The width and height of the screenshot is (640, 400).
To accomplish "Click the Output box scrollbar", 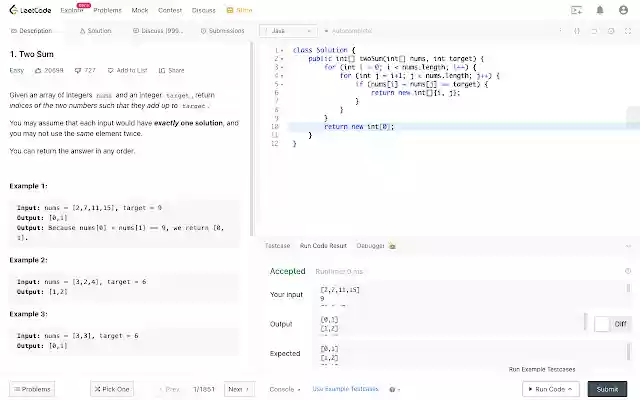I will 585,322.
